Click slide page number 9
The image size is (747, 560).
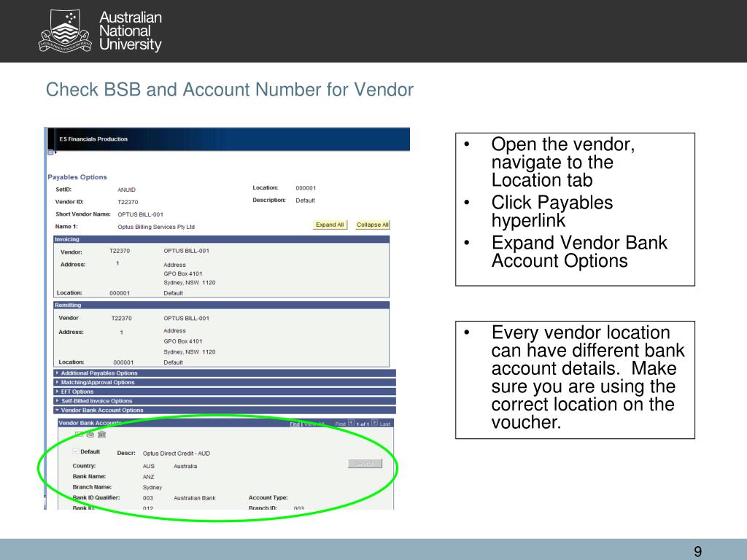point(698,551)
